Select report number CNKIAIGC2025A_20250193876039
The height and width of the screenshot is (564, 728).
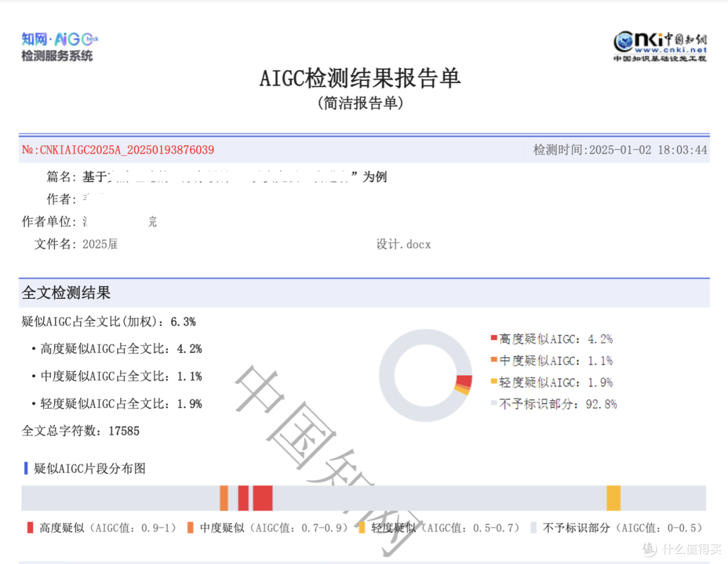tap(127, 150)
